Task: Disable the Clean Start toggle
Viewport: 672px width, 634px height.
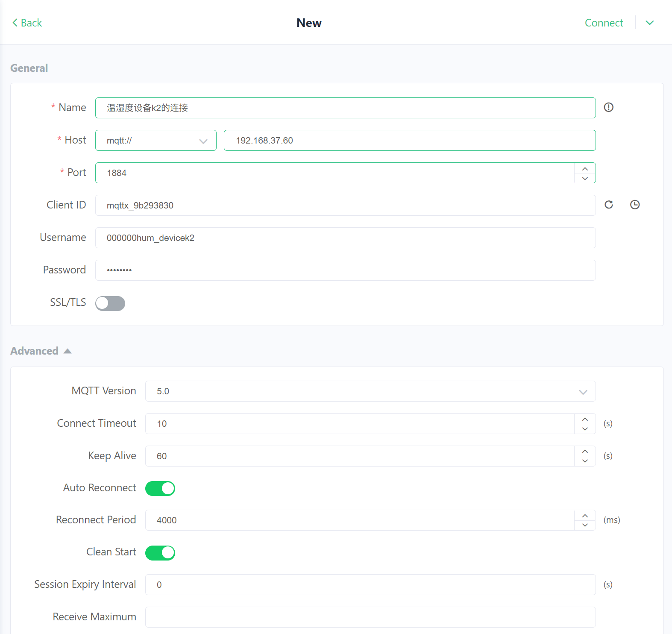Action: 160,553
